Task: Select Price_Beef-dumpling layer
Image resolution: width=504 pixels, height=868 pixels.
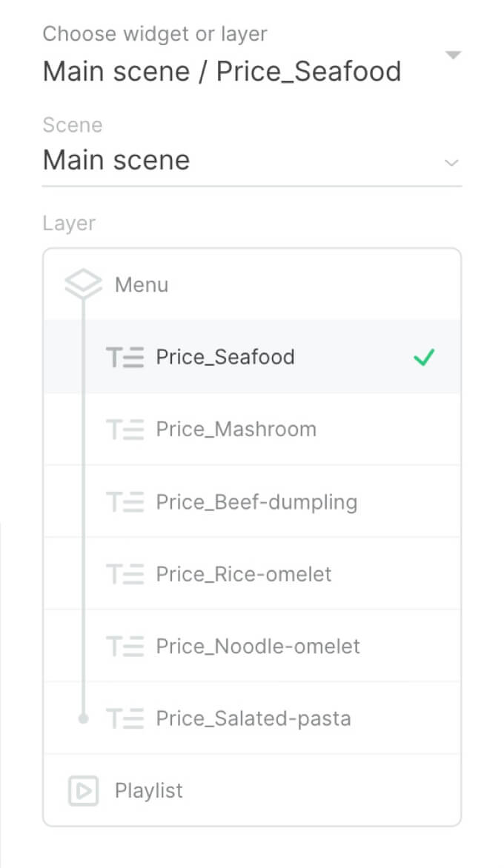Action: coord(255,501)
